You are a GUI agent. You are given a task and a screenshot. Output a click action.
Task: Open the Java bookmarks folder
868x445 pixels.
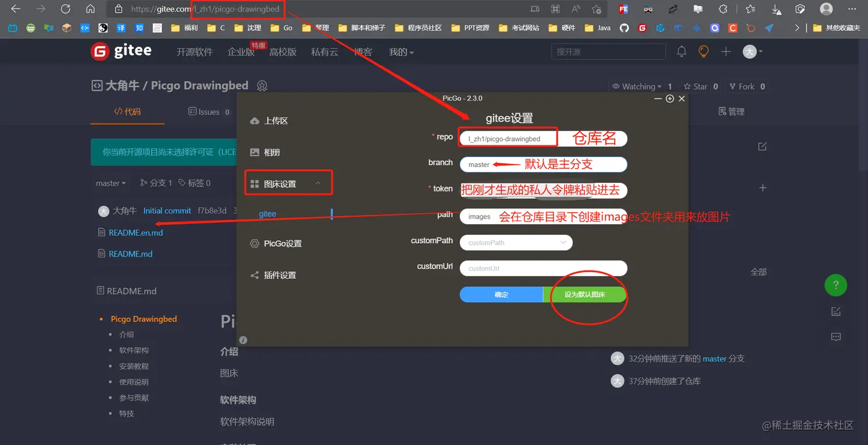pyautogui.click(x=597, y=28)
